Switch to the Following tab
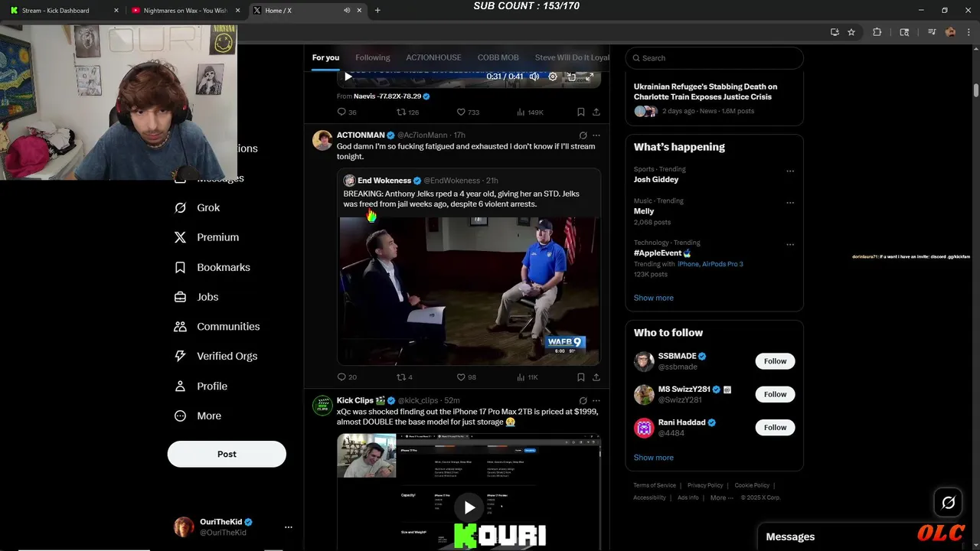 point(373,57)
